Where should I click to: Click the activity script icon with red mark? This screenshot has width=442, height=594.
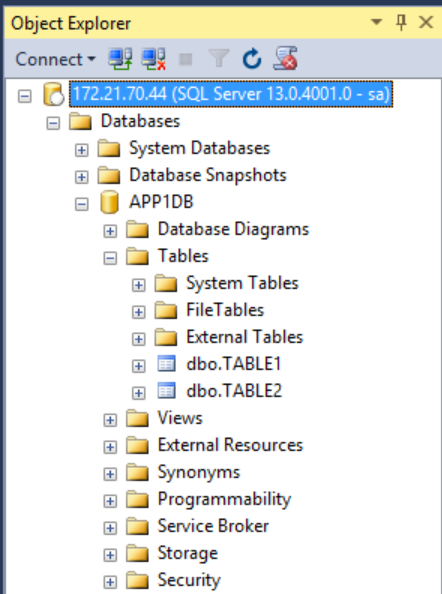click(285, 58)
